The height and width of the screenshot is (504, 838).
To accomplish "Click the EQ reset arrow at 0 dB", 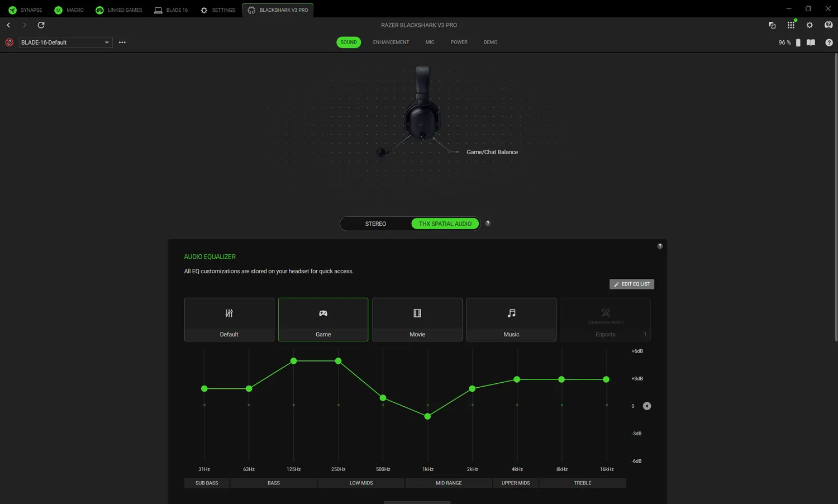I will click(647, 406).
